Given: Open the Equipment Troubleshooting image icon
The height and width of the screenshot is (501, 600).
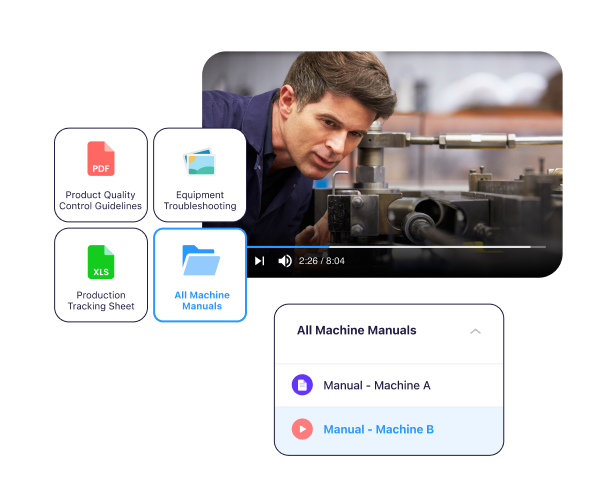Looking at the screenshot, I should coord(200,162).
